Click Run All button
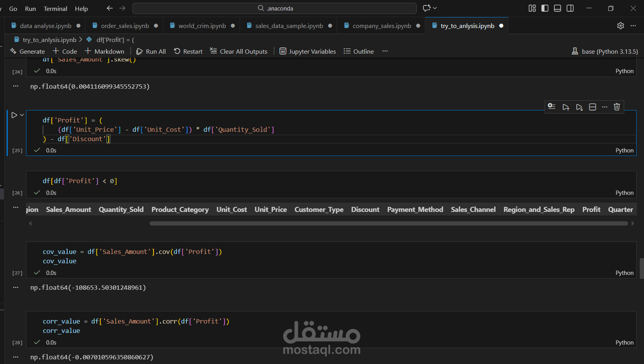644x364 pixels. pyautogui.click(x=151, y=51)
